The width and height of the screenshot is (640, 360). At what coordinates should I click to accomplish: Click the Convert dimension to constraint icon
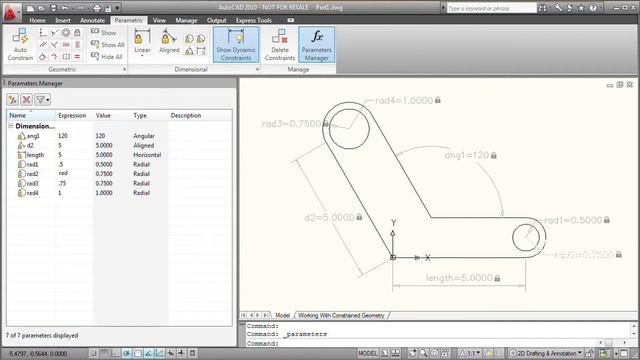tap(201, 51)
